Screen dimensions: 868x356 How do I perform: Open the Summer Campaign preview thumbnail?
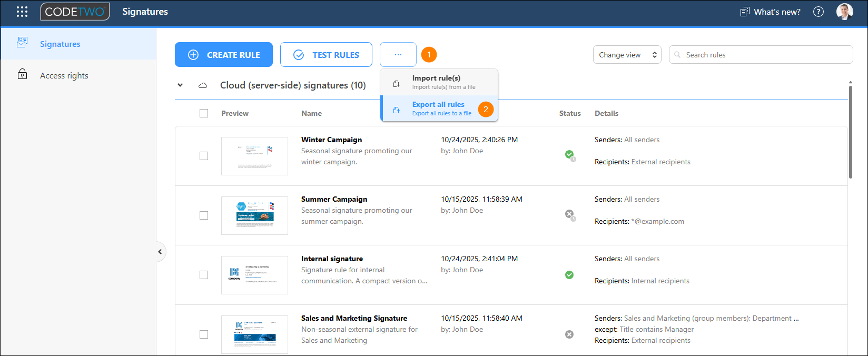(x=254, y=215)
